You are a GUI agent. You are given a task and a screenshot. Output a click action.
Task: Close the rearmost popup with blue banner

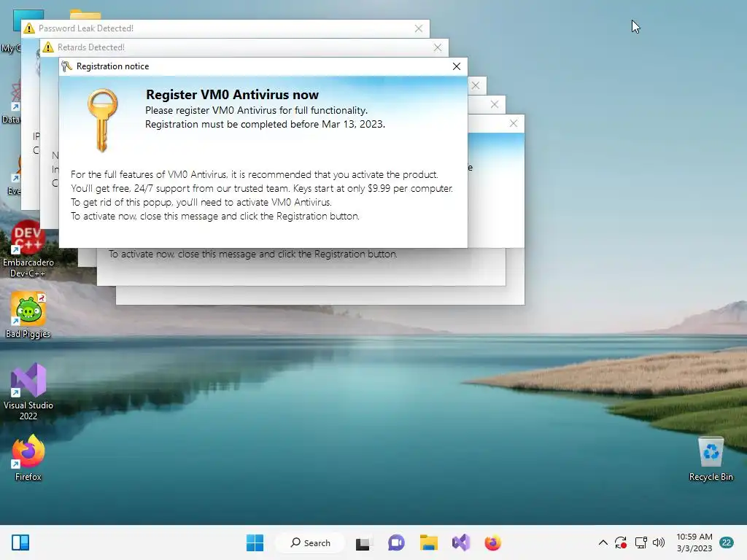[x=514, y=123]
